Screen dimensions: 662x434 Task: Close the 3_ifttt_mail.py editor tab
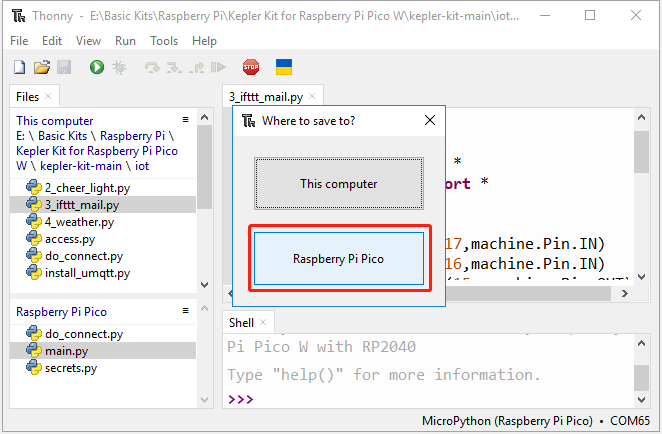[x=312, y=96]
